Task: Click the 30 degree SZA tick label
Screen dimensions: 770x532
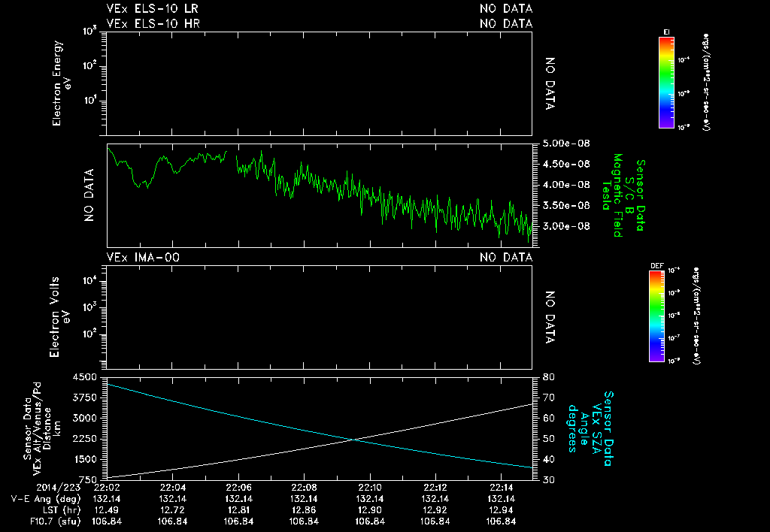Action: tap(548, 480)
